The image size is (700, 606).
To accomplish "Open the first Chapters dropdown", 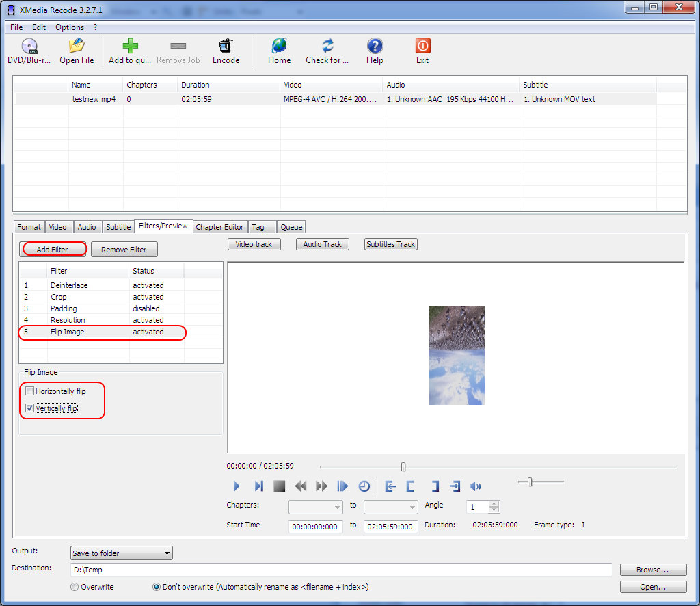I will (x=316, y=507).
